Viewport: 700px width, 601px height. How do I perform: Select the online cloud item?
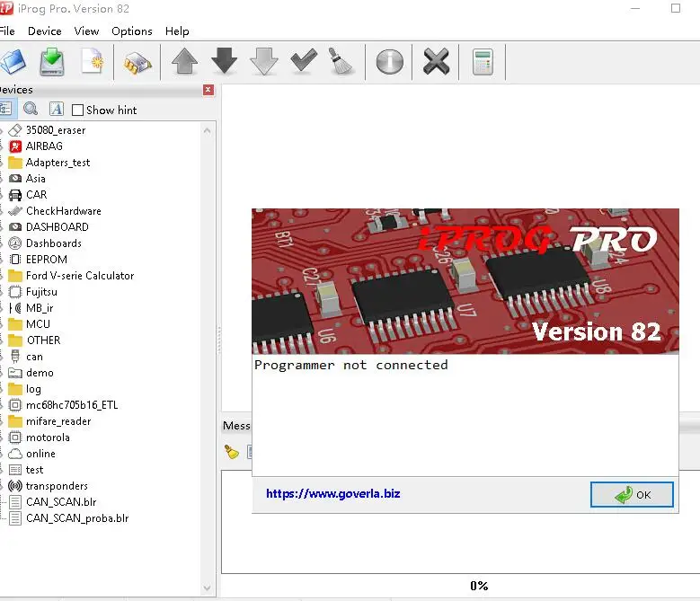tap(40, 454)
